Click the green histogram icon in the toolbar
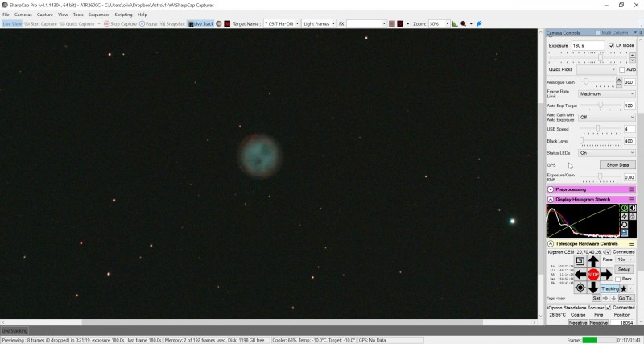Image resolution: width=644 pixels, height=344 pixels. point(455,24)
